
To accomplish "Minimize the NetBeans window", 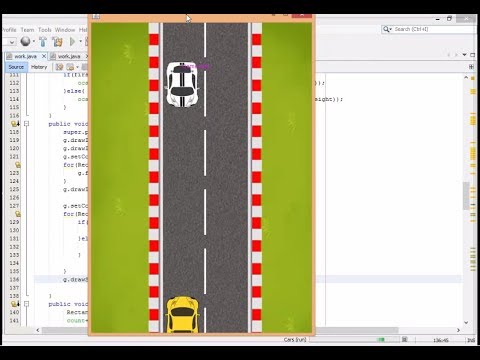I will tap(437, 19).
